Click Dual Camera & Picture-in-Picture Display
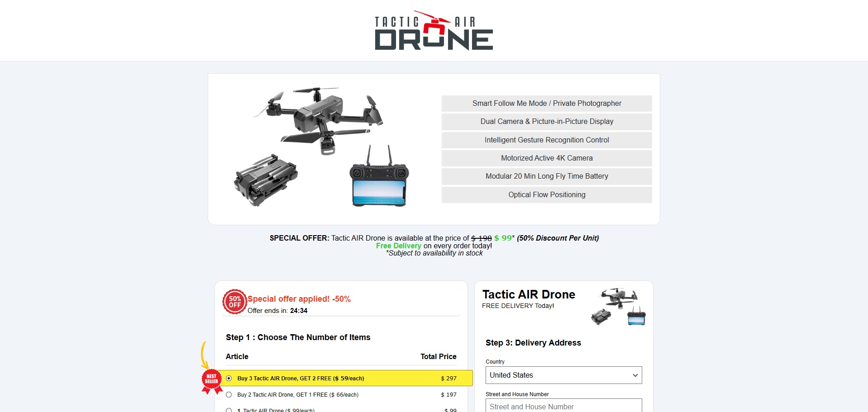Screen dimensions: 868x412 pos(547,121)
